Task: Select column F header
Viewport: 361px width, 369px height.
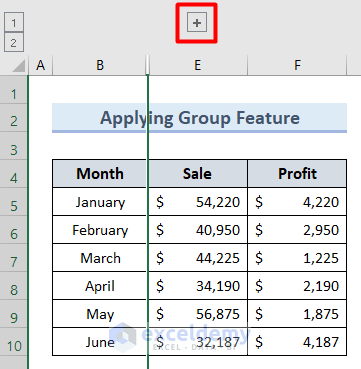Action: 297,65
